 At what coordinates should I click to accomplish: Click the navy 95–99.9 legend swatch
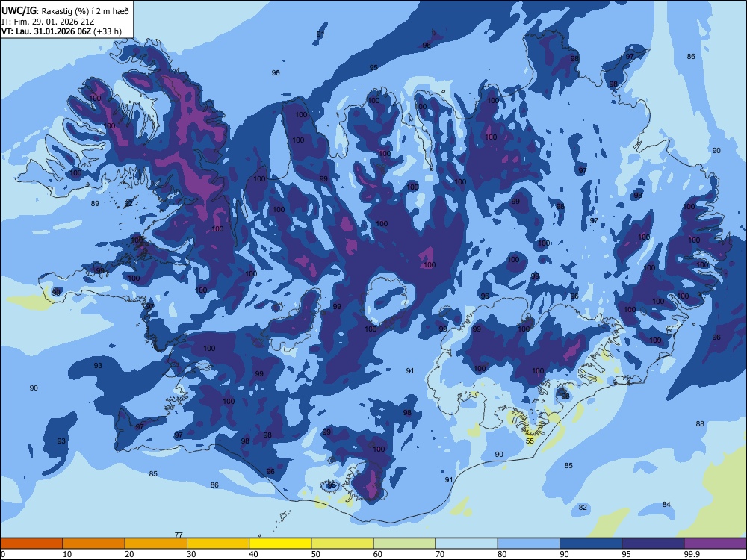(x=653, y=544)
